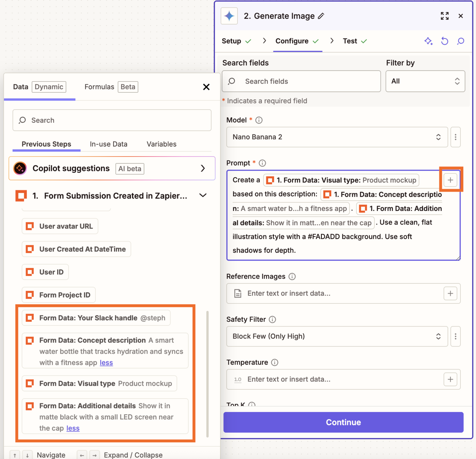Switch to the Formulas Beta tab
This screenshot has height=459, width=476.
(x=99, y=87)
